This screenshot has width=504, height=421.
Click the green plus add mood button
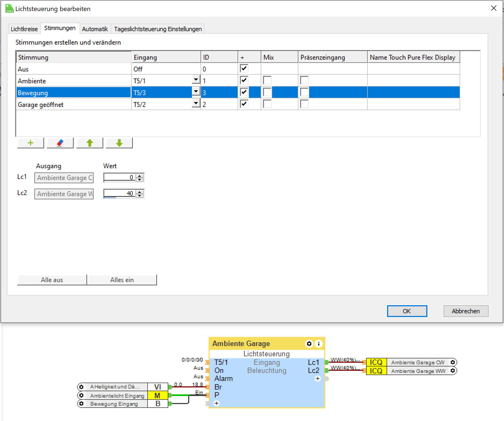(30, 143)
